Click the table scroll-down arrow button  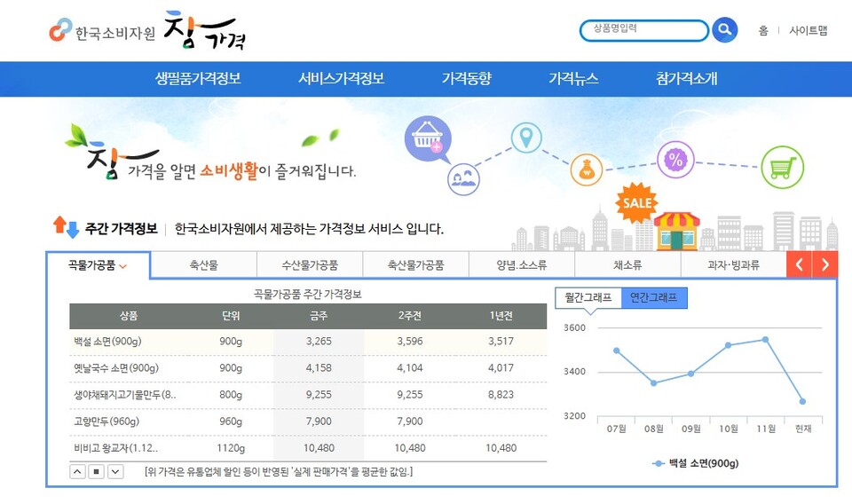pos(115,471)
